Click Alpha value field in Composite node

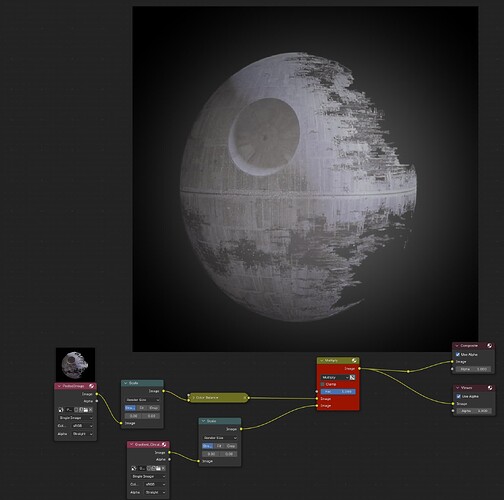pyautogui.click(x=473, y=369)
